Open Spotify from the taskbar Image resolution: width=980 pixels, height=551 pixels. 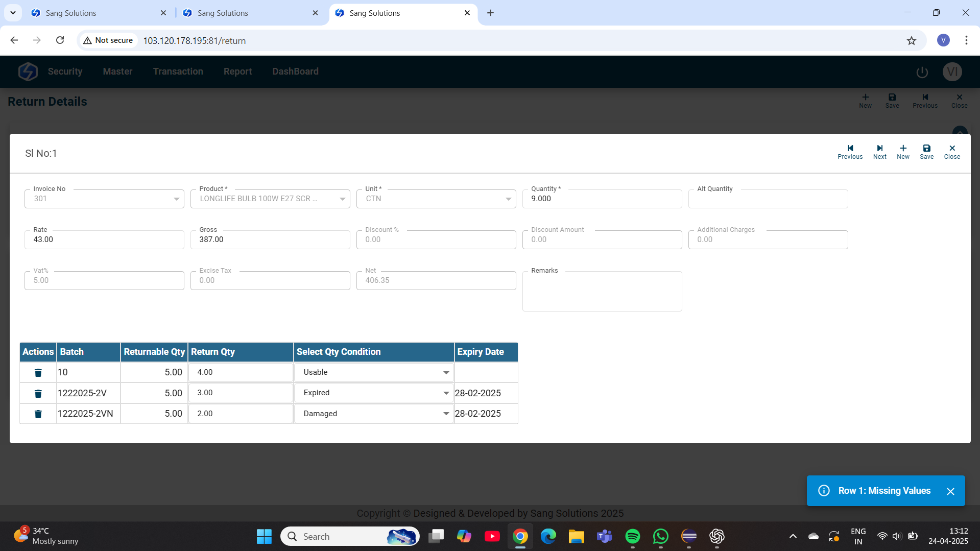pyautogui.click(x=632, y=536)
